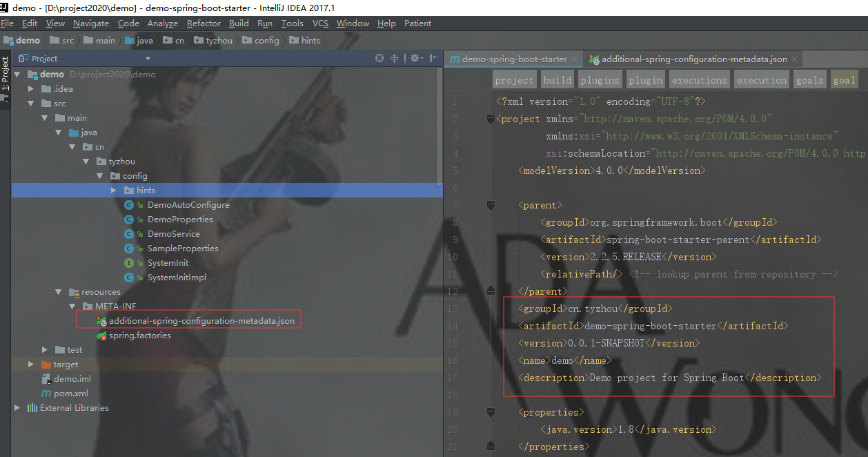Collapse the tyzhou package arrow
Viewport: 868px width, 457px height.
86,162
